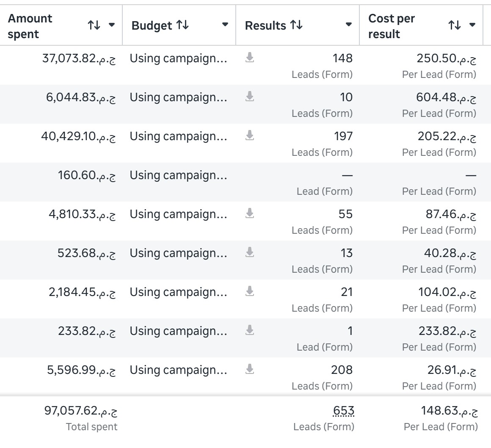Download leads for the row with 55 results
The width and height of the screenshot is (491, 448).
coord(250,213)
